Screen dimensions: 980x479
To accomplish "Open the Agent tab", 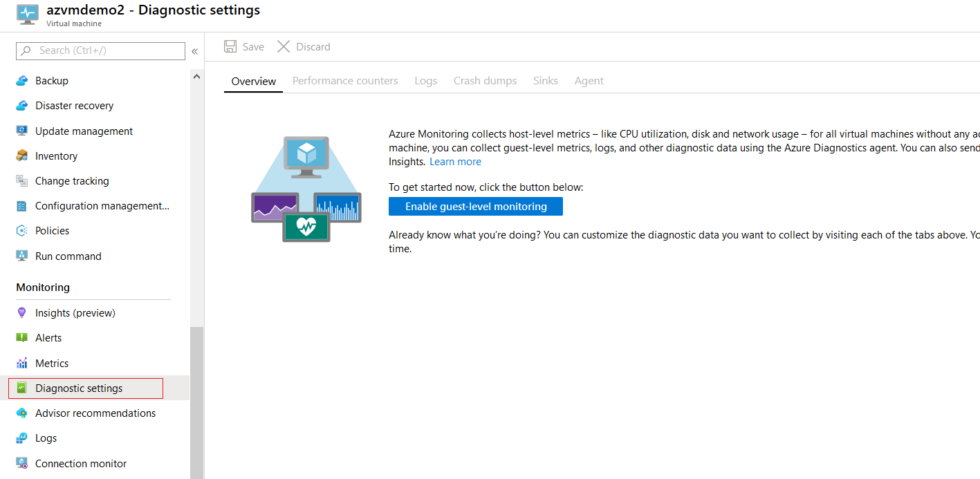I will [x=589, y=81].
